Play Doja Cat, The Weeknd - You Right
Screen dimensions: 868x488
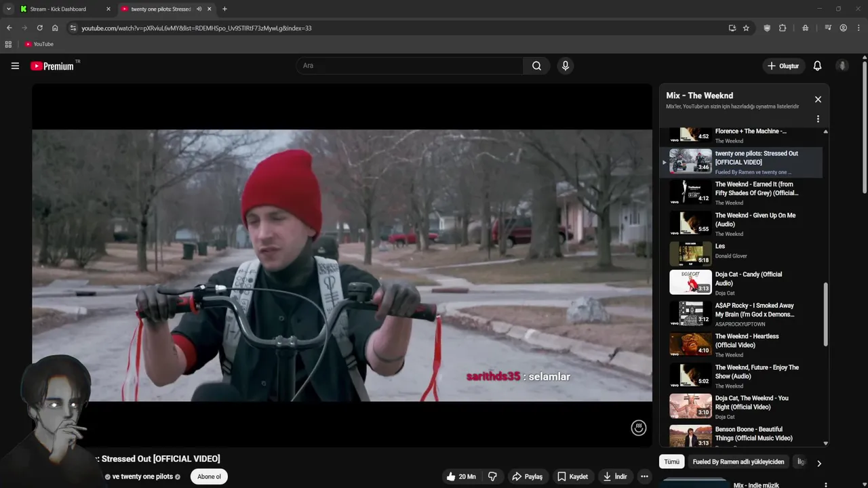click(x=743, y=407)
